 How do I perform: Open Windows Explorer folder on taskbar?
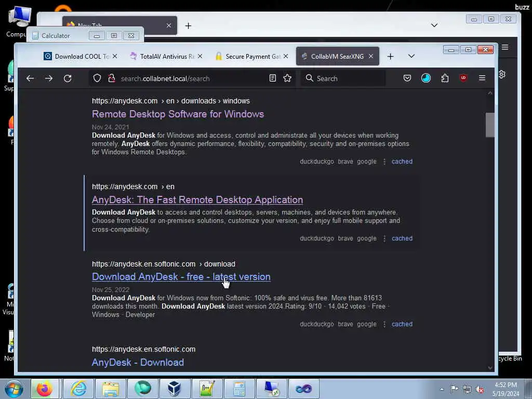coord(111,389)
